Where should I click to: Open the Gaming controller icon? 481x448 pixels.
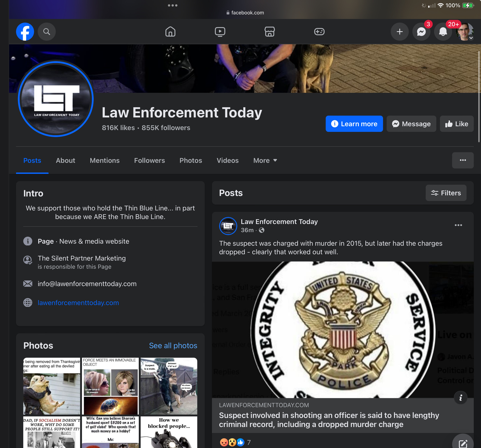pos(319,31)
